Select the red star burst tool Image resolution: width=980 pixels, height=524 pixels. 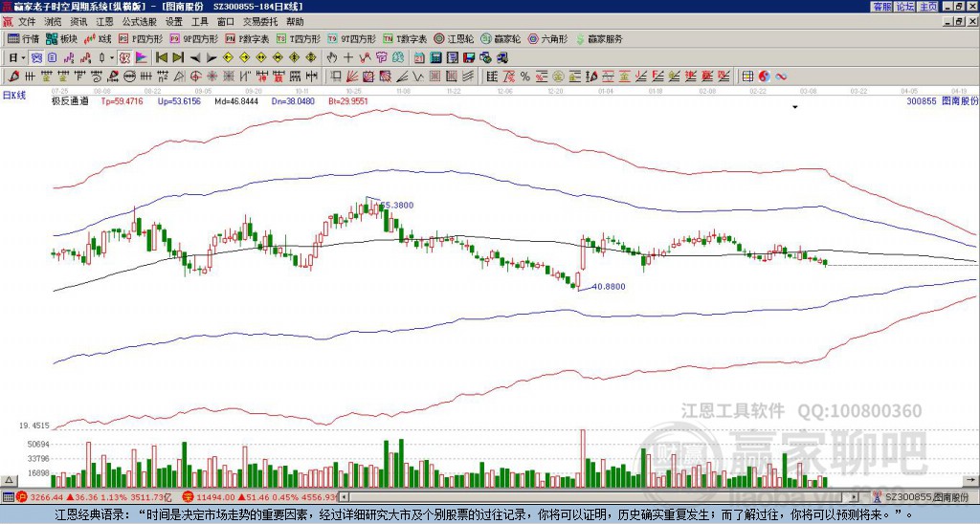point(212,76)
